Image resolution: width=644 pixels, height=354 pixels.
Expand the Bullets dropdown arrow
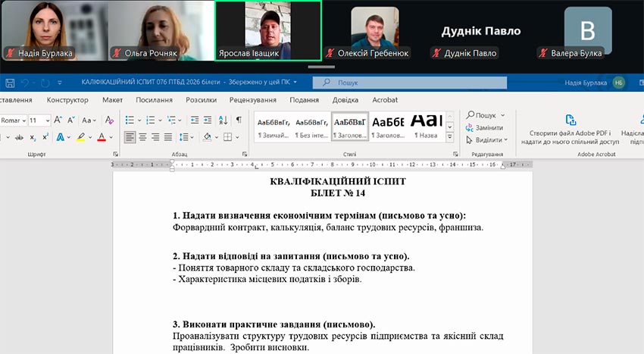[139, 121]
